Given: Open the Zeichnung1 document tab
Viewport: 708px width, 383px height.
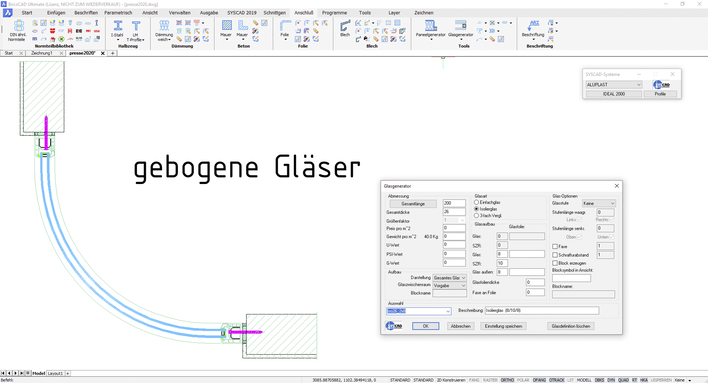Looking at the screenshot, I should click(x=42, y=53).
